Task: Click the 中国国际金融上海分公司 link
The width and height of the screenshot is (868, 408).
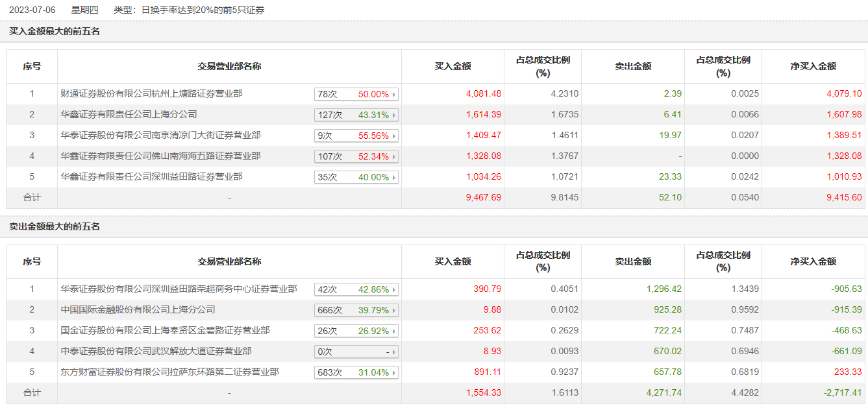Action: point(138,310)
